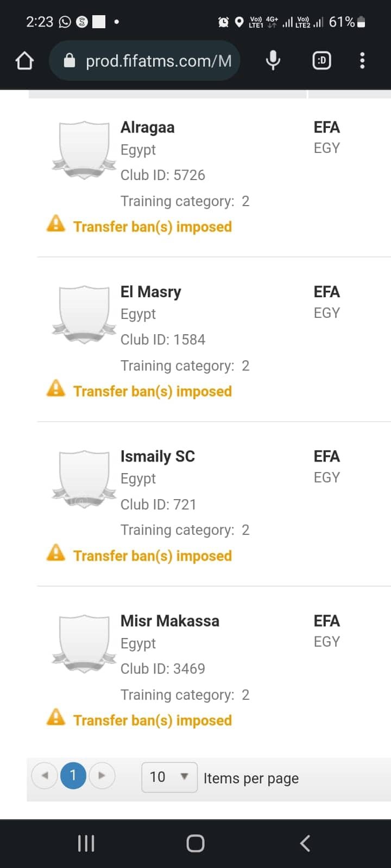The height and width of the screenshot is (868, 391).
Task: Click El Masry Transfer ban(s) imposed text
Action: [x=153, y=391]
